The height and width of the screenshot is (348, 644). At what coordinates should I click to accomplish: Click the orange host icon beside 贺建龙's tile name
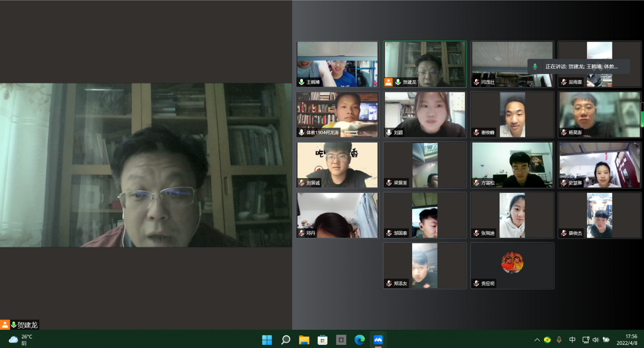389,82
